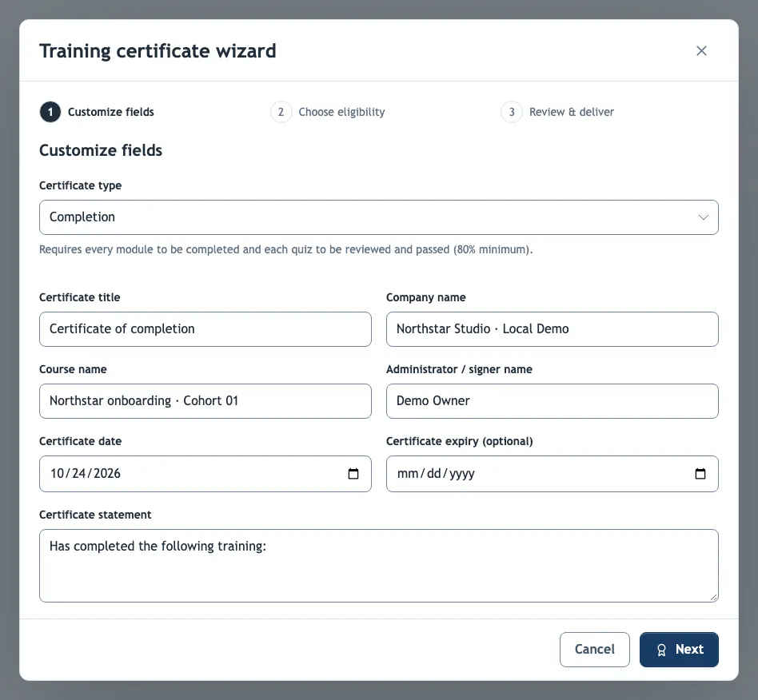Image resolution: width=758 pixels, height=700 pixels.
Task: Grab the Certificate statement resize handle
Action: pyautogui.click(x=713, y=598)
